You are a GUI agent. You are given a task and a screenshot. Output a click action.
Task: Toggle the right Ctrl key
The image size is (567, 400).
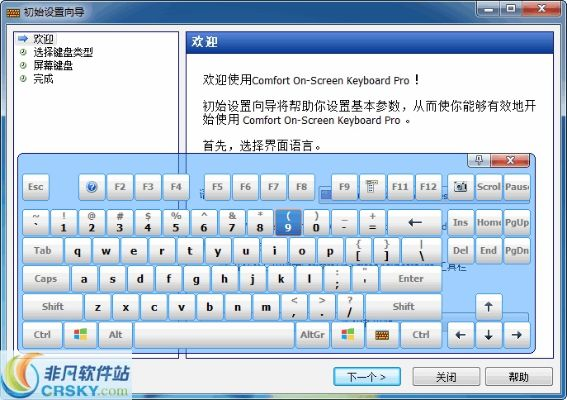[421, 335]
